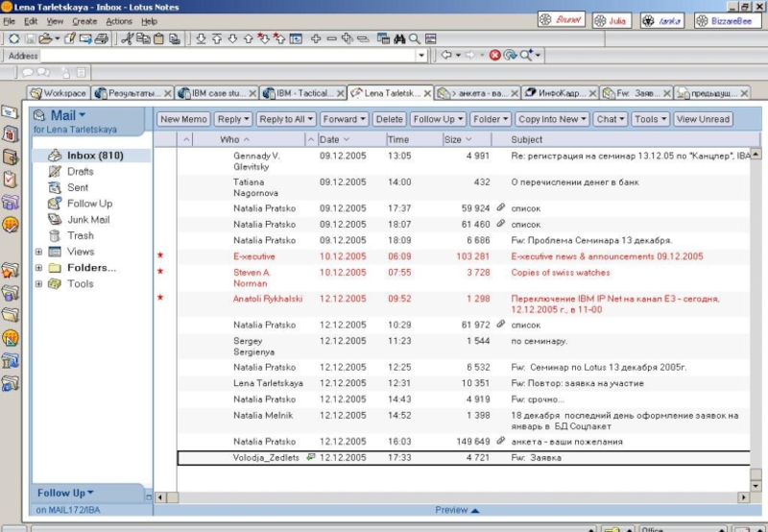
Task: Expand the Folders tree node
Action: click(38, 268)
